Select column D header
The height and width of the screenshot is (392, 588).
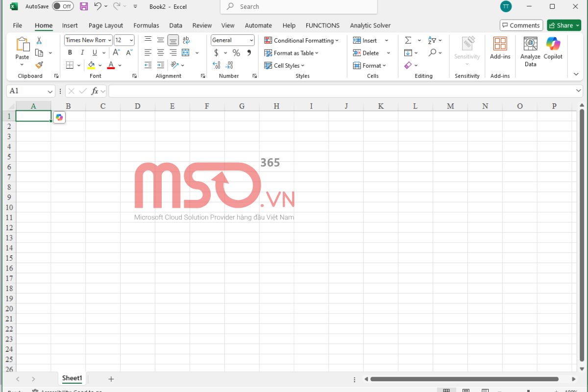pos(137,106)
